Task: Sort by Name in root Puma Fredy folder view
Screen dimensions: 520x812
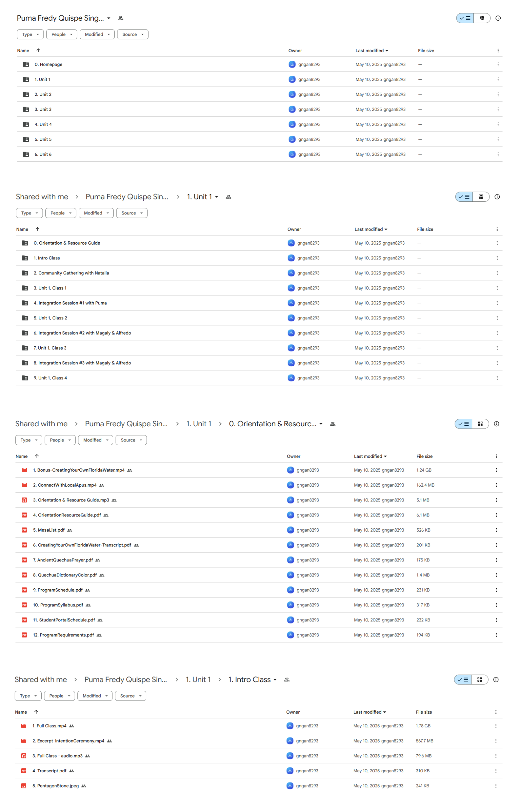Action: [x=23, y=51]
